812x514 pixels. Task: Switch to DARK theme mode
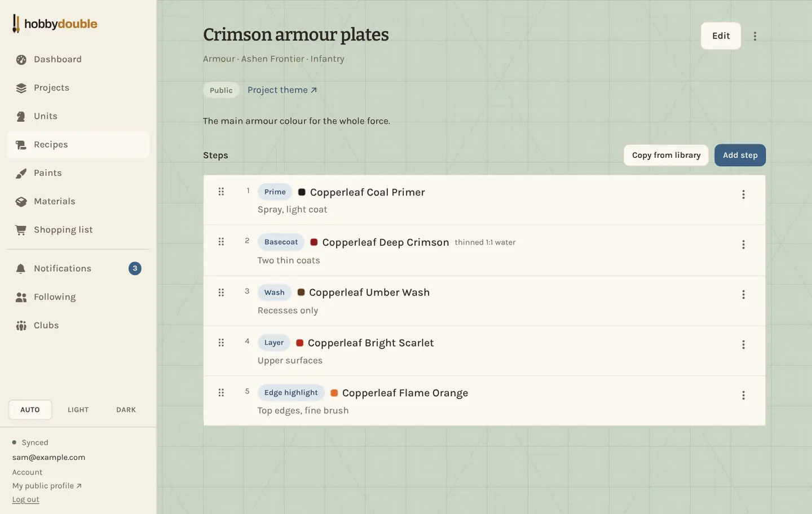point(126,410)
